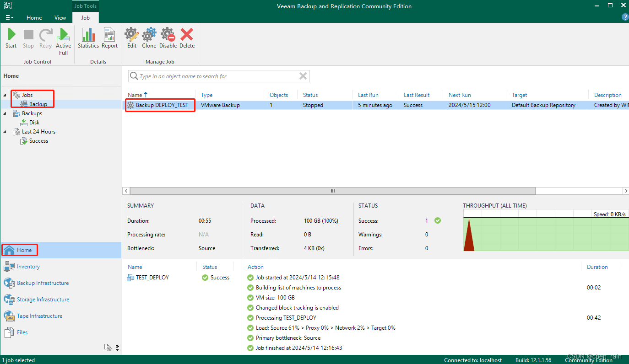Clone the selected job
The height and width of the screenshot is (364, 629).
tap(149, 38)
